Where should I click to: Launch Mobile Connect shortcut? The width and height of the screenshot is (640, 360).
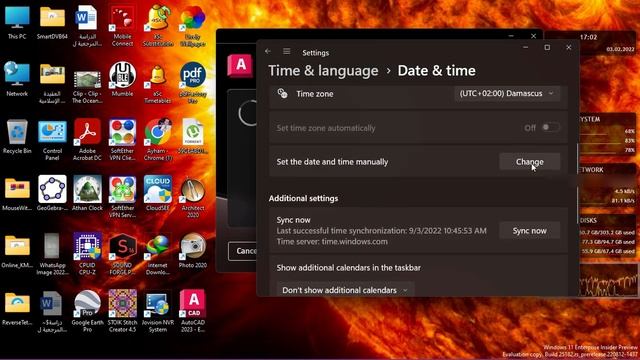122,25
